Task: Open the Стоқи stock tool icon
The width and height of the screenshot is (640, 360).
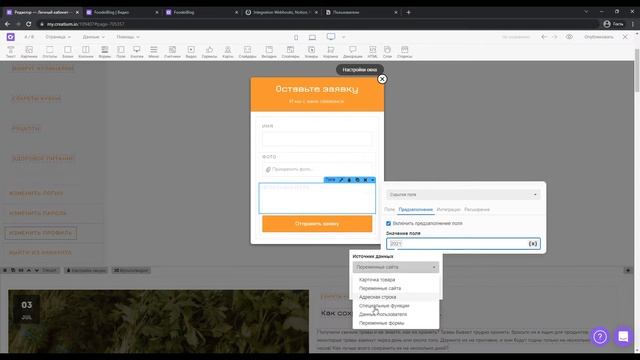Action: coord(404,52)
